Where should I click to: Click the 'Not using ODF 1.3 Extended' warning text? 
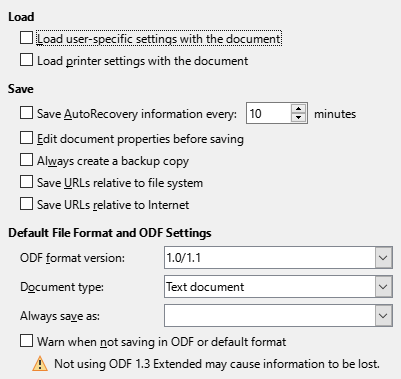pyautogui.click(x=217, y=364)
